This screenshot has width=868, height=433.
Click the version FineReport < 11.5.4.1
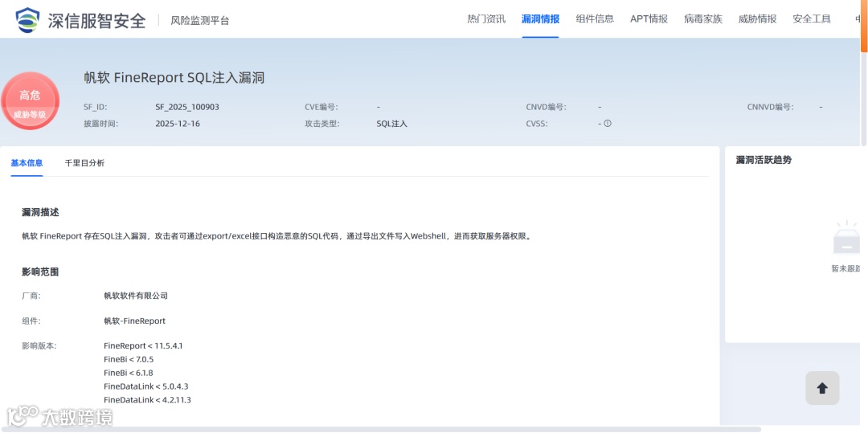coord(143,346)
